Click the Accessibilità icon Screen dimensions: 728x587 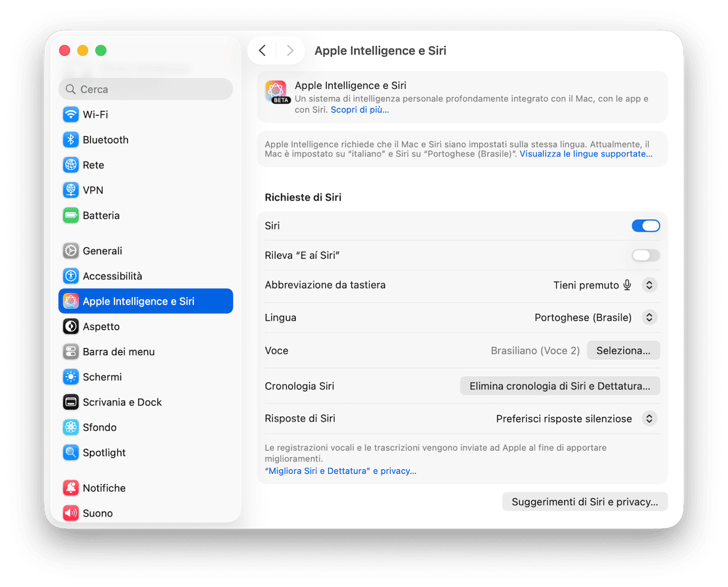(71, 276)
